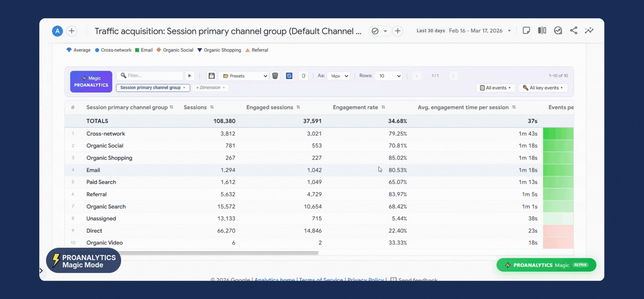Toggle the Organic Shopping series in the legend
Viewport: 644px width, 299px height.
(x=219, y=50)
